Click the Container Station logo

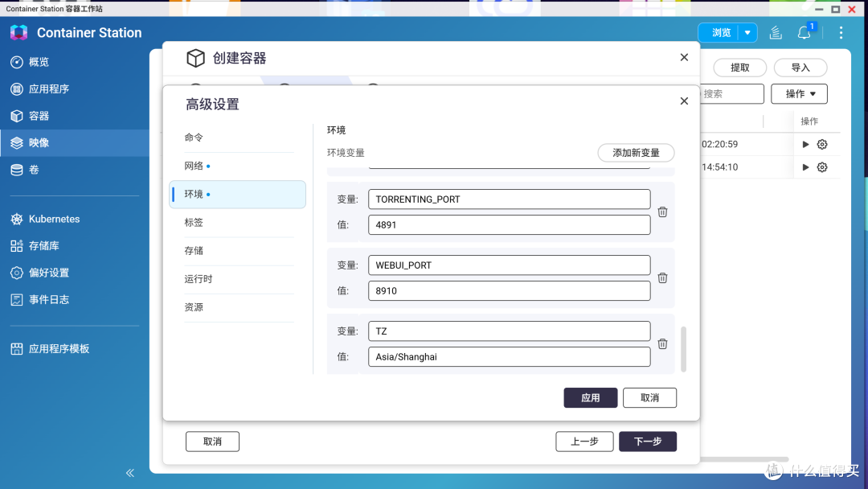pyautogui.click(x=18, y=33)
